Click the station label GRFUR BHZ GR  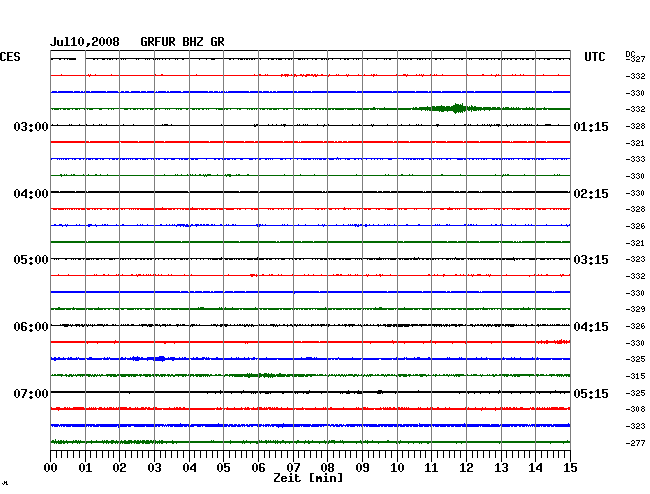[182, 42]
